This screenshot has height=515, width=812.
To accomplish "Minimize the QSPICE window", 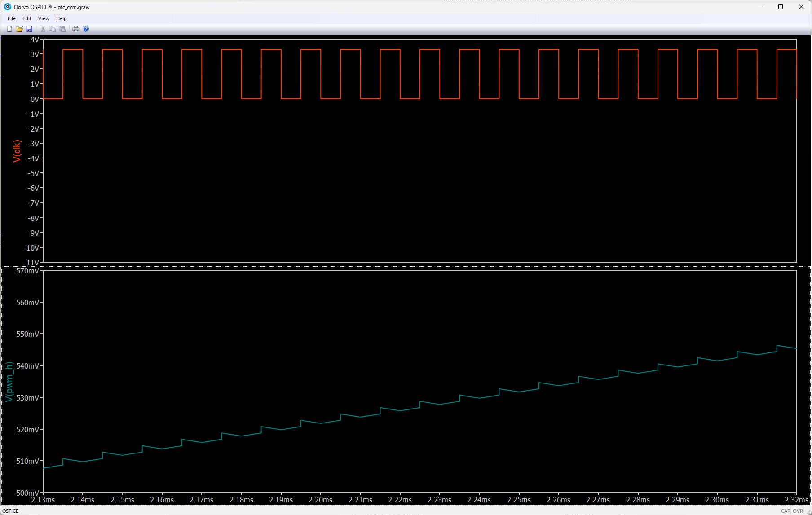I will [x=760, y=7].
